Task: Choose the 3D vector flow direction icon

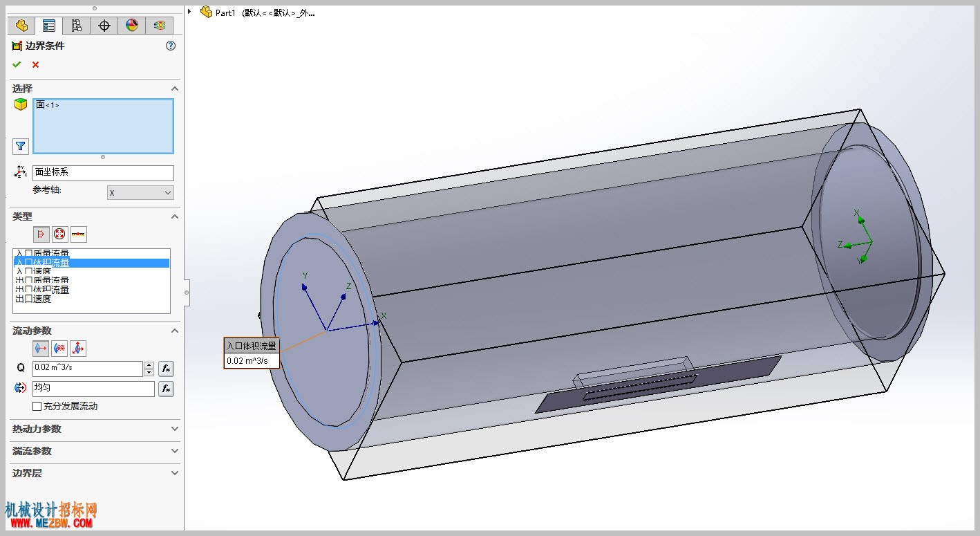Action: (78, 348)
